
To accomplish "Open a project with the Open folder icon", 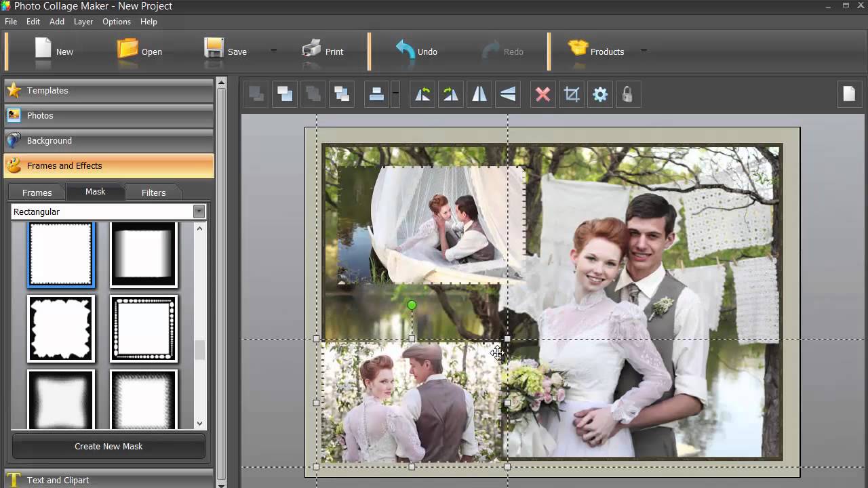I will 127,49.
